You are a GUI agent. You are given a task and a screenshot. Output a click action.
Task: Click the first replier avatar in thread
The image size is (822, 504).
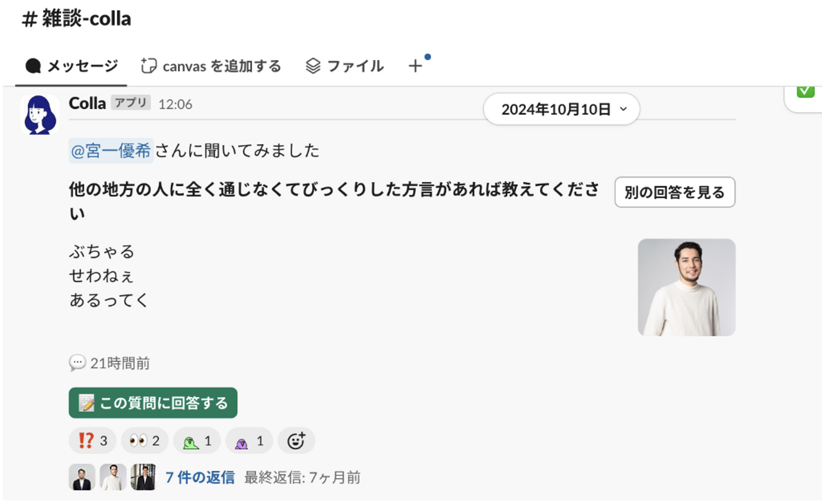coord(82,477)
